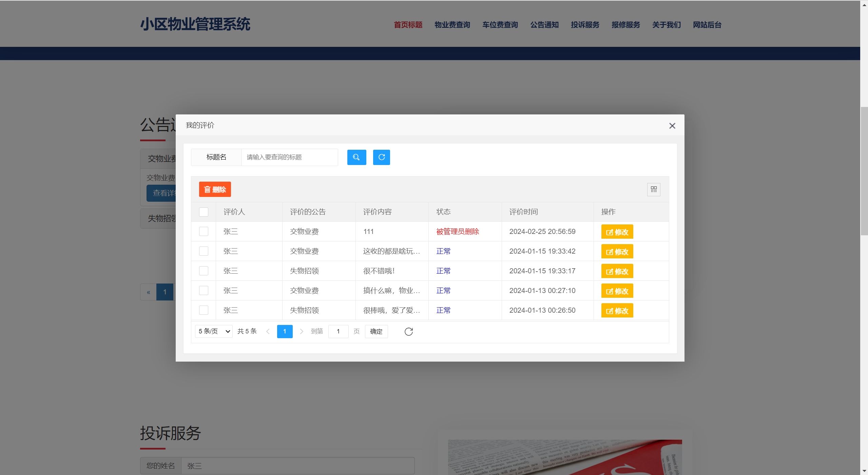Click the blue search magnifier button

coord(356,157)
